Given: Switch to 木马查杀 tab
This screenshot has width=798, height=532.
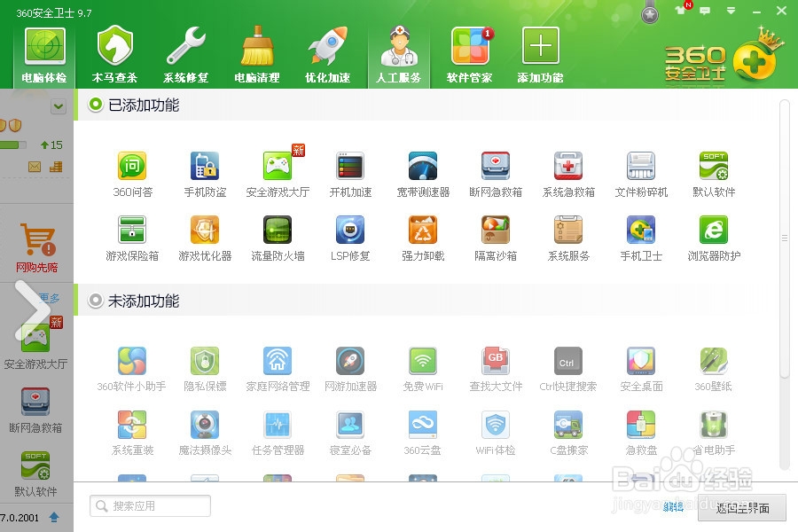Looking at the screenshot, I should point(114,56).
